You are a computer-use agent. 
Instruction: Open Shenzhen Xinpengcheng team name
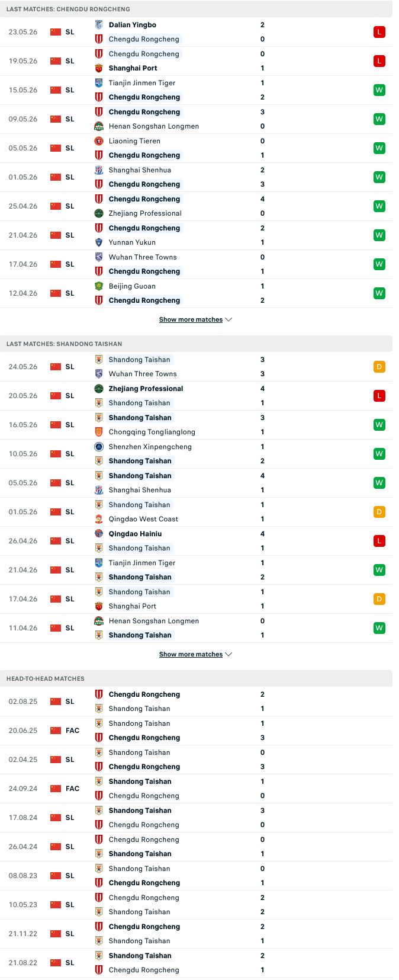click(150, 447)
